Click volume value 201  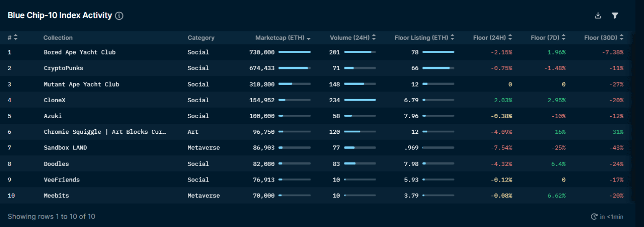click(x=335, y=52)
